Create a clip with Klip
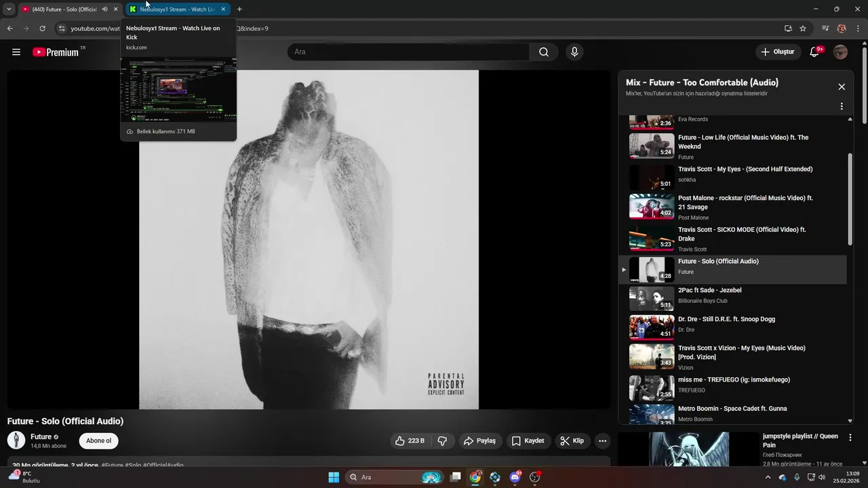 pos(572,441)
